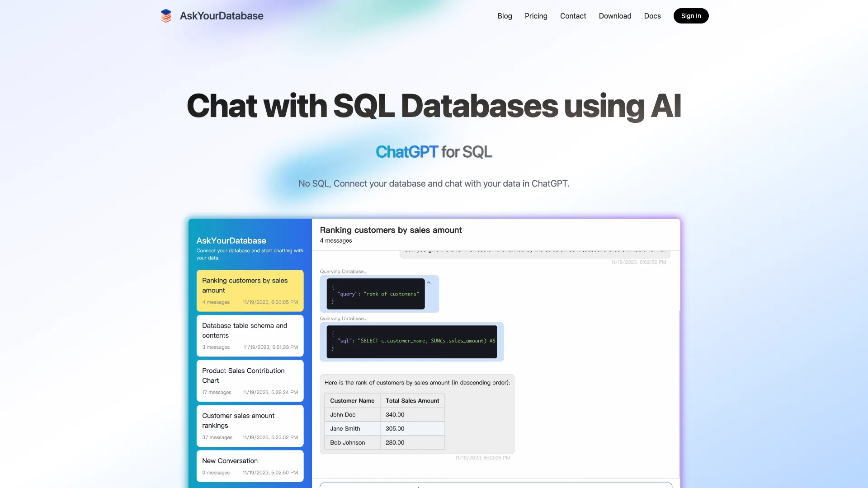868x488 pixels.
Task: Click the 'Ranking customers by sales amount' chat title
Action: pos(391,230)
